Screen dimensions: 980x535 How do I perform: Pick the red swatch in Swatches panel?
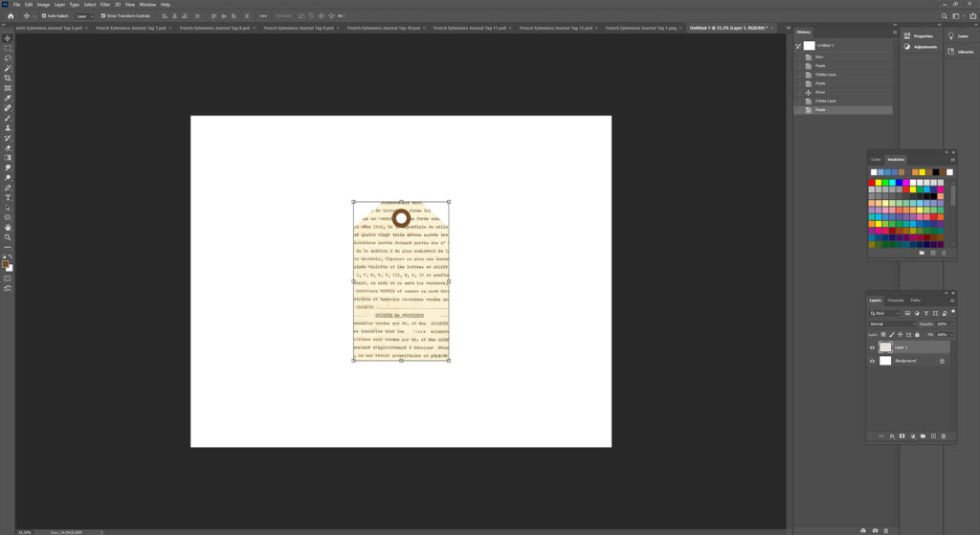coord(874,182)
